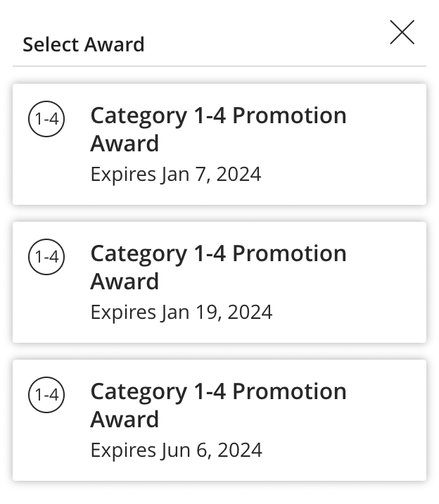Click the 'Expires Jan 19, 2024' text
Screen dimensions: 439x504
coord(182,312)
